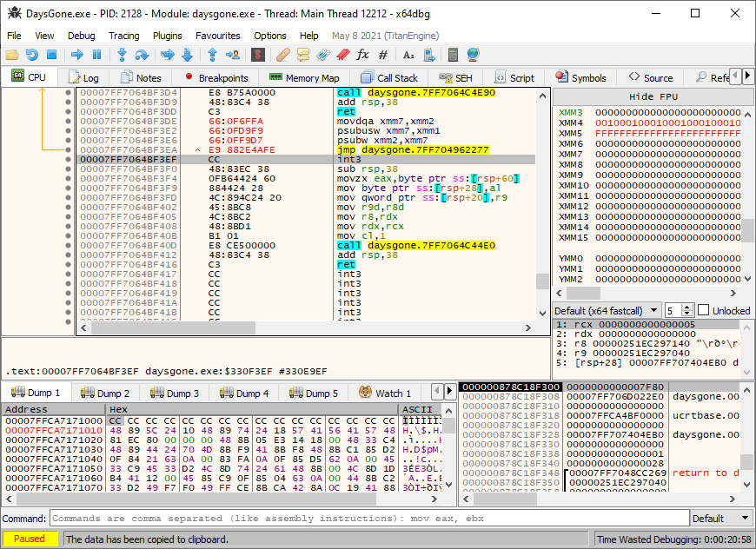Close the debuggee with the stop icon
Screen dimensions: 756x549
coord(52,54)
